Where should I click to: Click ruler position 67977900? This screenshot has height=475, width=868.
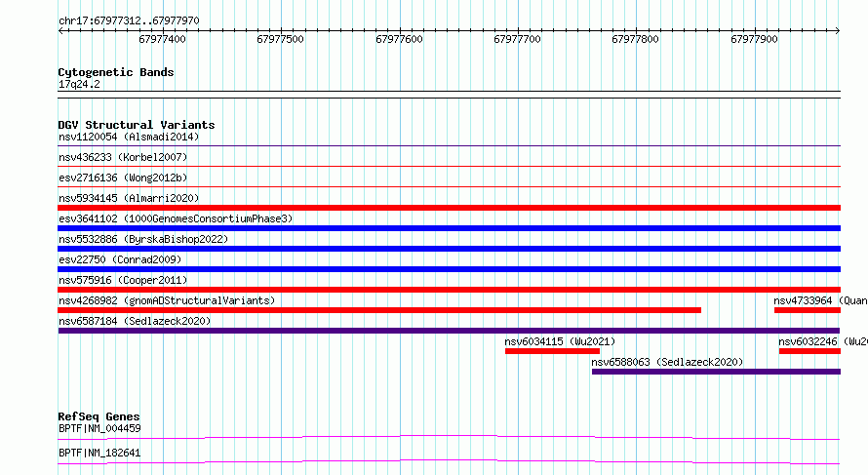[754, 39]
